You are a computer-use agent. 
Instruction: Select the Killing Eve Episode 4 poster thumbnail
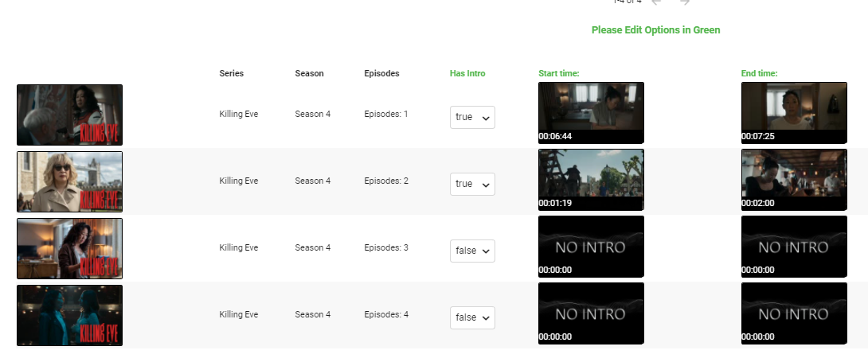(x=70, y=316)
